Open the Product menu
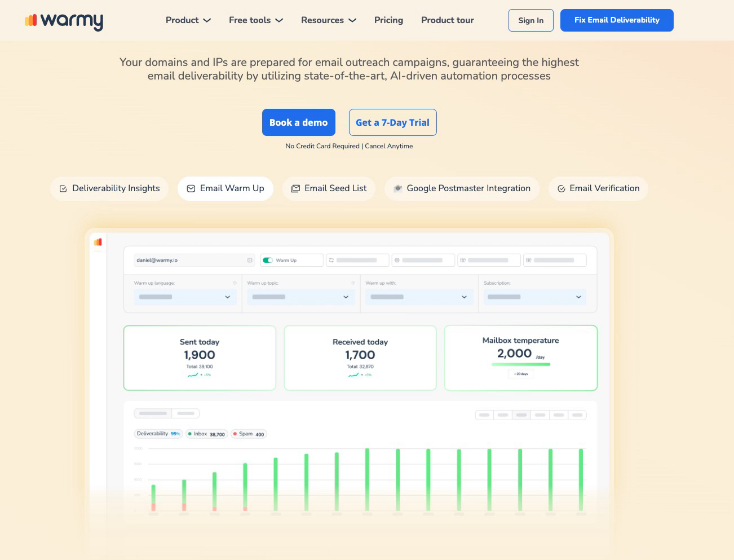This screenshot has width=734, height=560. pyautogui.click(x=188, y=20)
